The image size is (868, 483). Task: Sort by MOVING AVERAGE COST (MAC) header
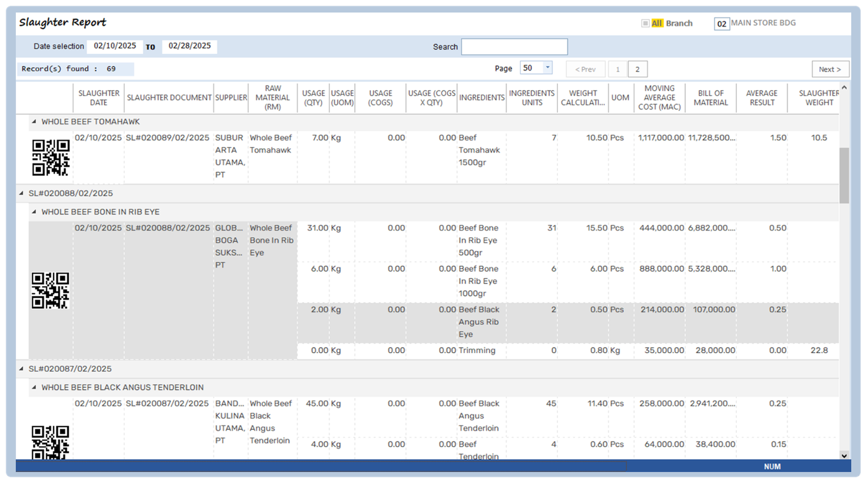pyautogui.click(x=660, y=98)
